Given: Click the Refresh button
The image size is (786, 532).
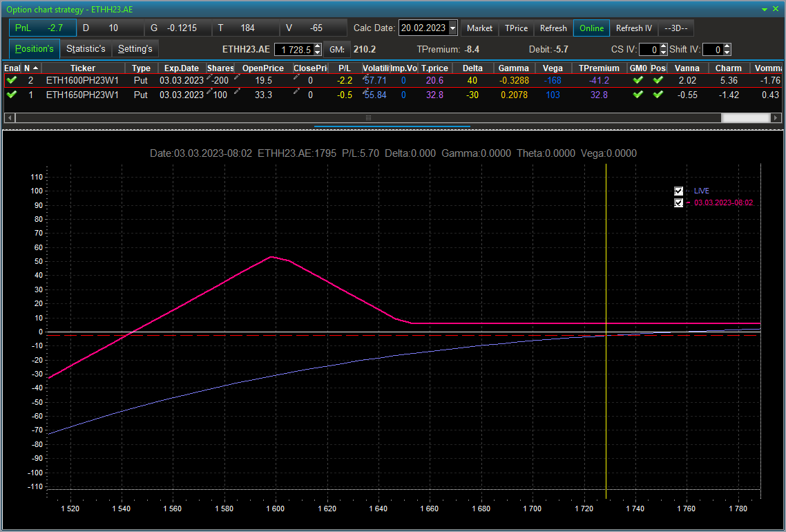Looking at the screenshot, I should [x=553, y=28].
